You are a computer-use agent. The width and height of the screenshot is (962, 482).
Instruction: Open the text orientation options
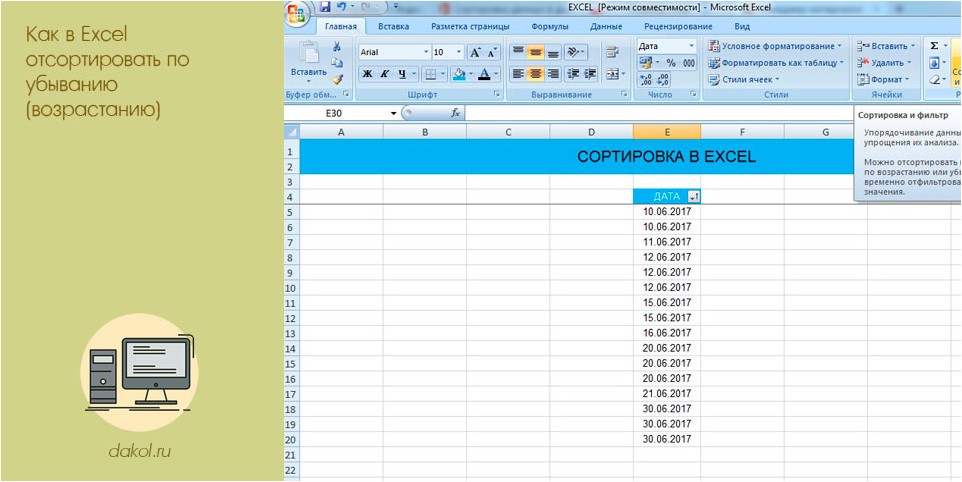tap(575, 52)
